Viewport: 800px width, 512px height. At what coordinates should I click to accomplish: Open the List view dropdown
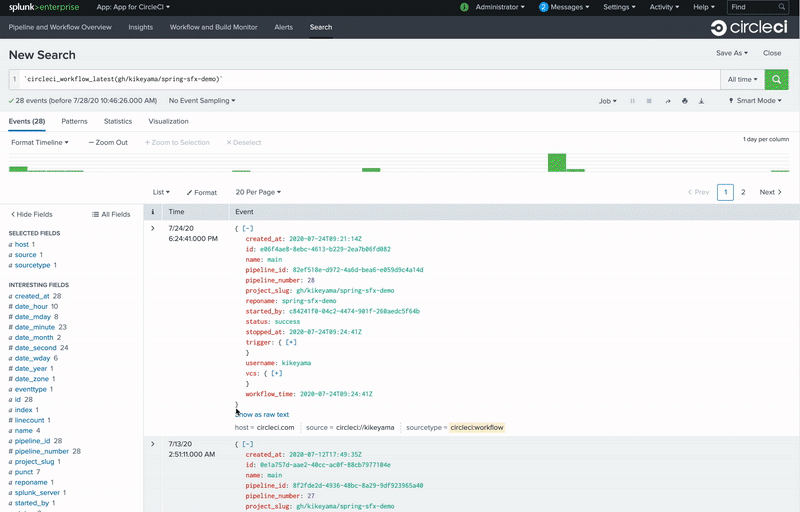coord(161,192)
